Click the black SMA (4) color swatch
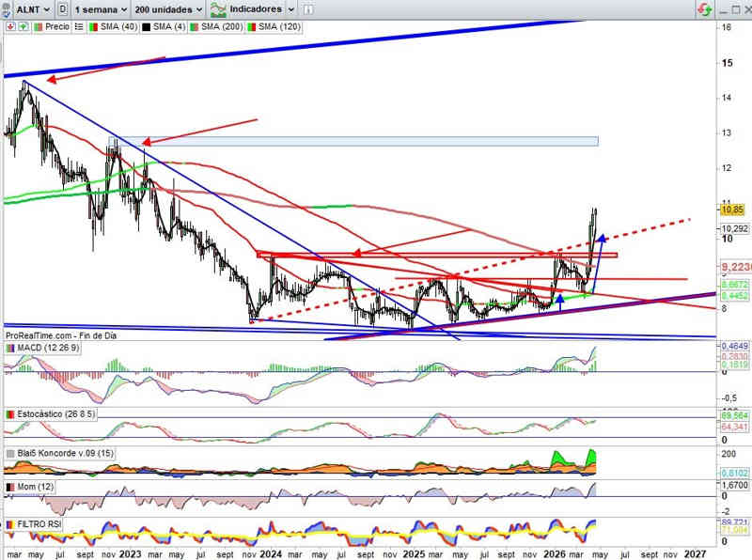Viewport: 752px width, 560px height. (145, 27)
